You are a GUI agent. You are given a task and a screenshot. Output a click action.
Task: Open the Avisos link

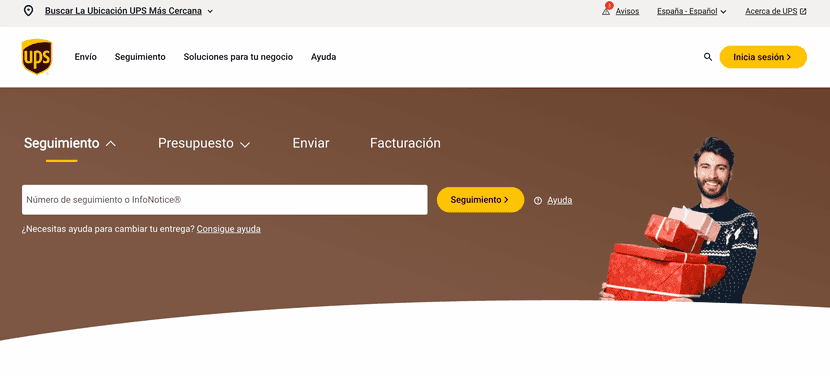[627, 11]
